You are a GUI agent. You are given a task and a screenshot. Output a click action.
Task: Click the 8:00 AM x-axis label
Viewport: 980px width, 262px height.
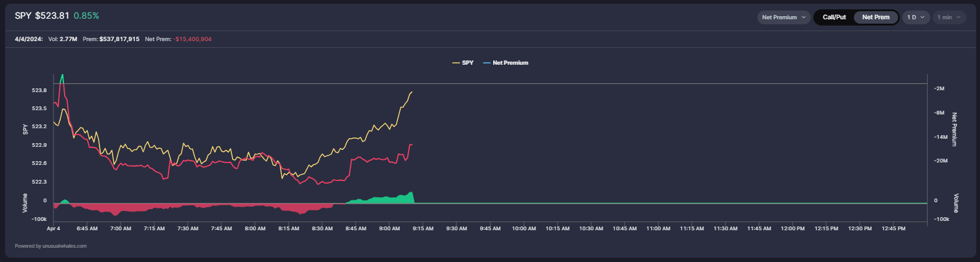[x=255, y=228]
